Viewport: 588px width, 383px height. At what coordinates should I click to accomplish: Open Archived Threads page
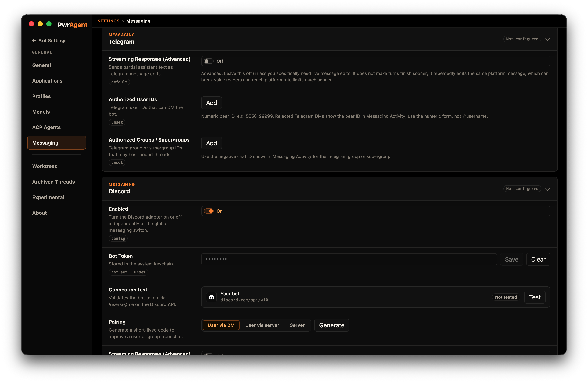57,182
